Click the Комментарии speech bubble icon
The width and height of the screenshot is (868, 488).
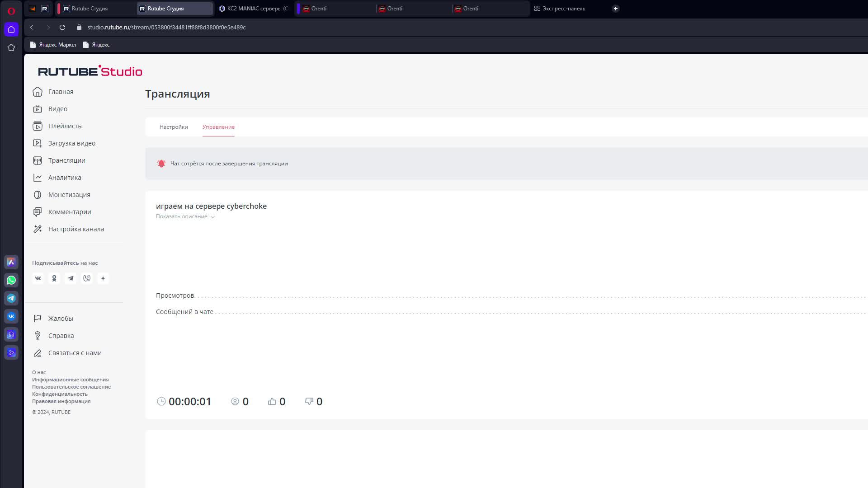[38, 212]
